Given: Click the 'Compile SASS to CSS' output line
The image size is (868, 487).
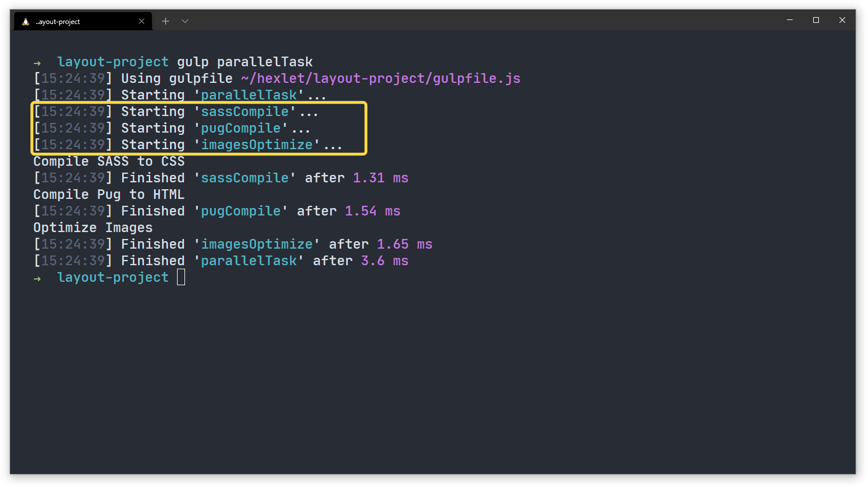Looking at the screenshot, I should click(x=108, y=161).
